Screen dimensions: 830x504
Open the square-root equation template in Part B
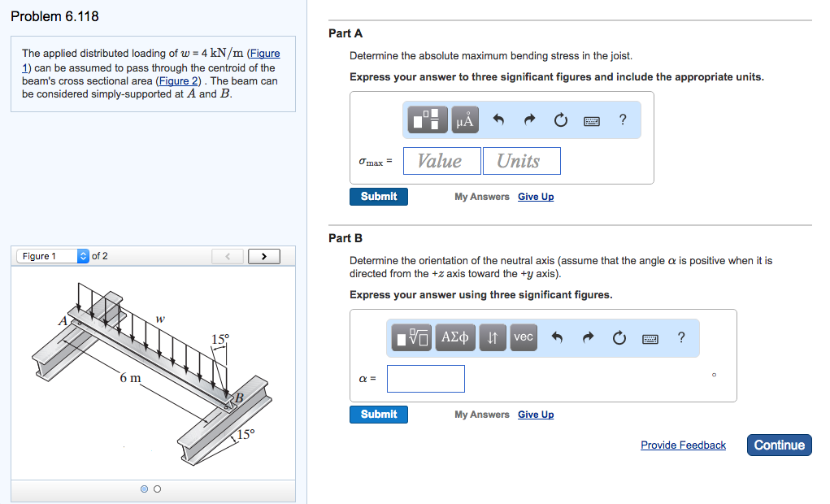(411, 337)
